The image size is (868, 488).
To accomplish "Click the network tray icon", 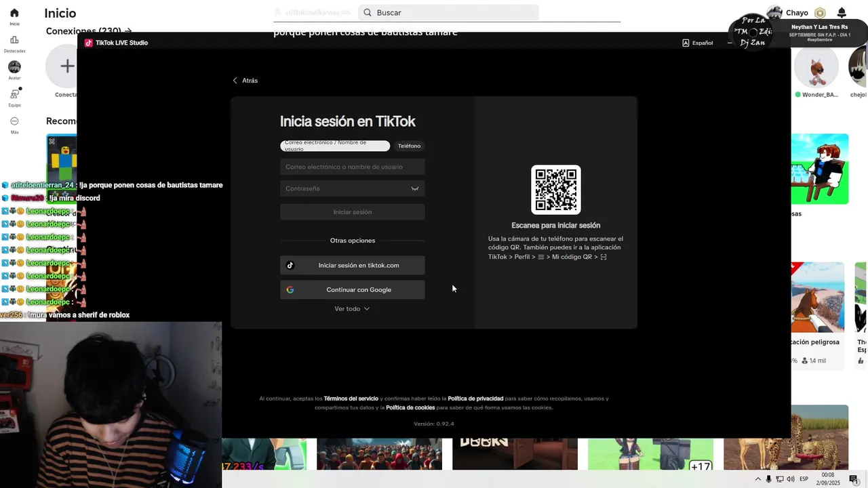I will click(x=780, y=479).
